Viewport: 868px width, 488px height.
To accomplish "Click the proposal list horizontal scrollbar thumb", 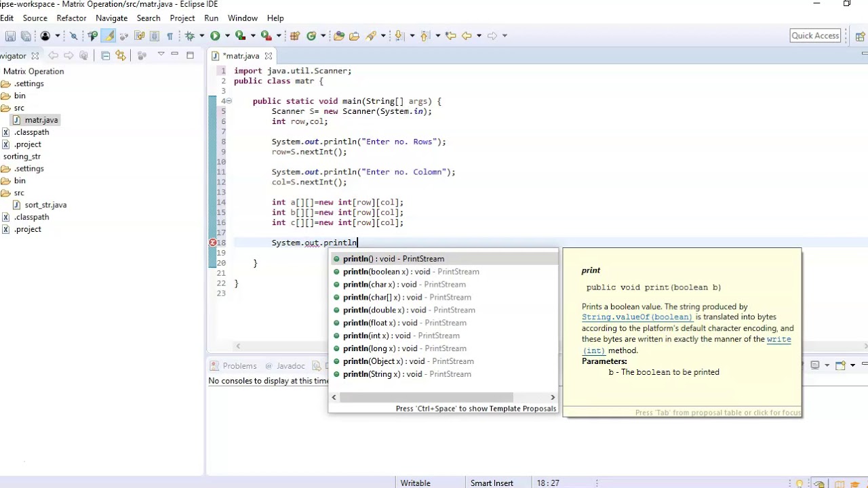I will pos(426,397).
